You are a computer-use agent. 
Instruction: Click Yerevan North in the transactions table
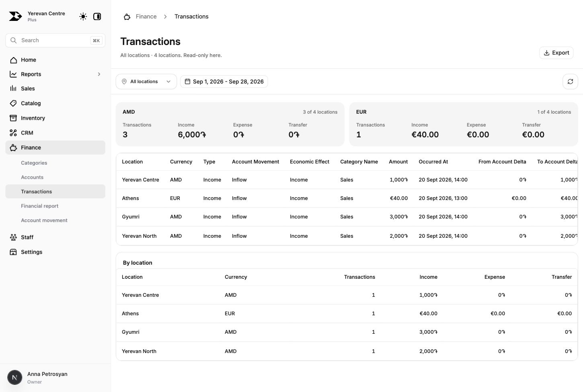point(139,236)
